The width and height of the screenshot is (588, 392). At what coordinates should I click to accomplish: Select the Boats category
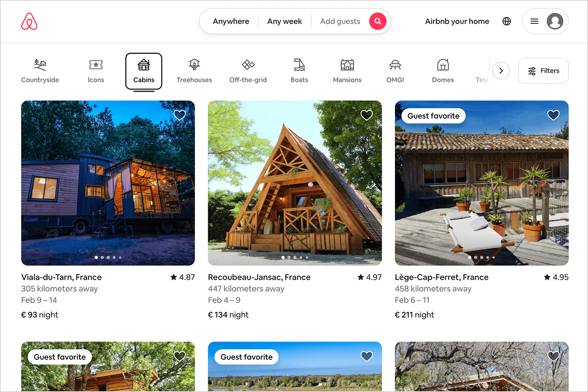pos(299,71)
